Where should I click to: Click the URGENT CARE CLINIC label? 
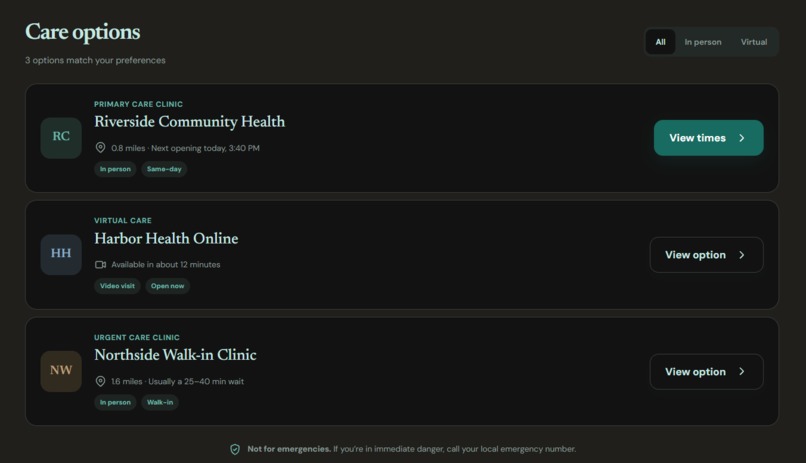point(137,338)
